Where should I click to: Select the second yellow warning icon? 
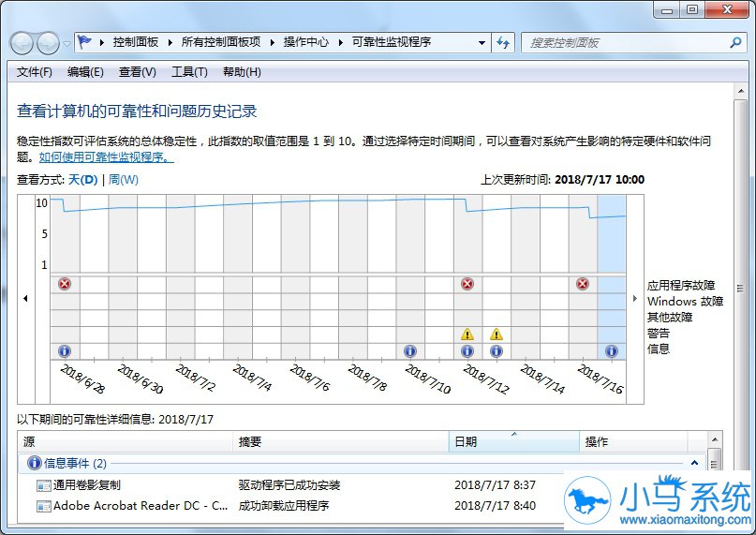[497, 334]
